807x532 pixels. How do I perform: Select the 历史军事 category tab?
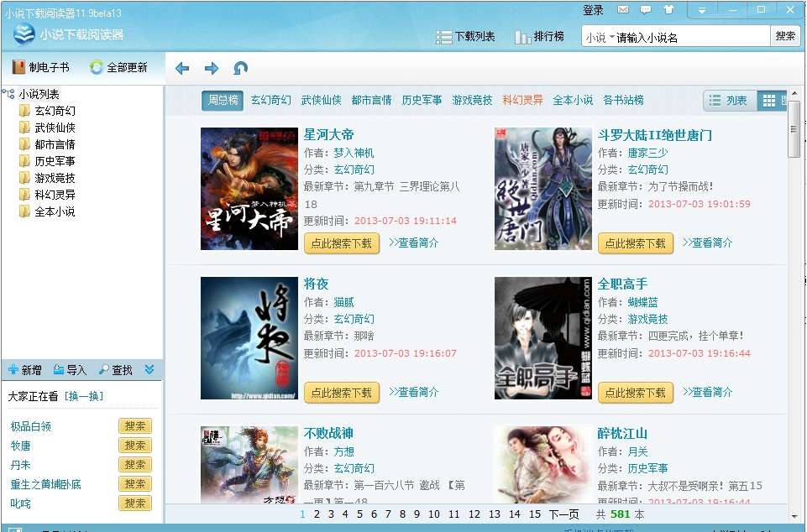pos(422,100)
